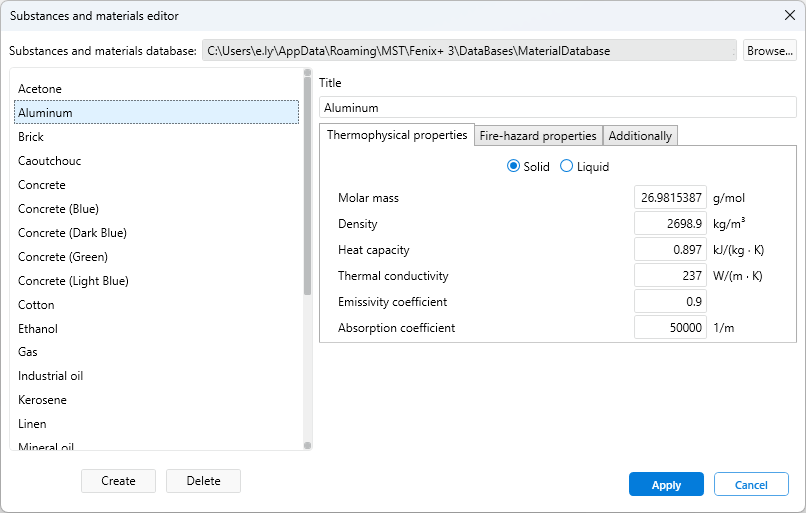Apply the material changes

(x=666, y=484)
